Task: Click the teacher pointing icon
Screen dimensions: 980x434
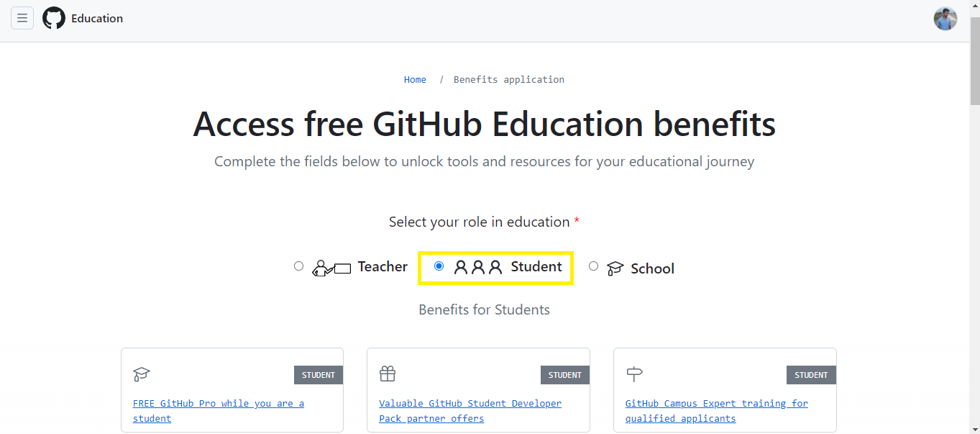Action: 331,268
